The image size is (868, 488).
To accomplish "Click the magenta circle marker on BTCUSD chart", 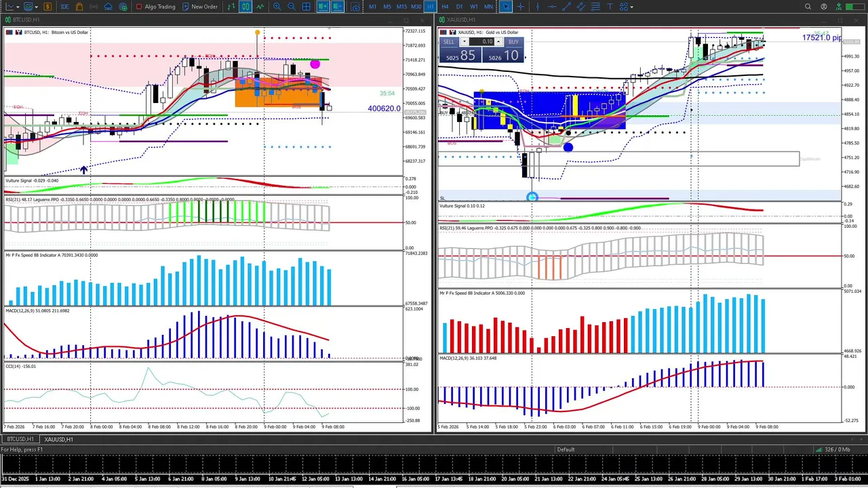I will click(x=315, y=64).
